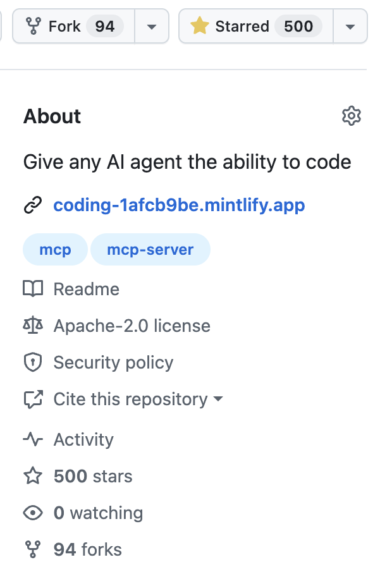
Task: Expand Cite this repository dropdown
Action: click(123, 399)
